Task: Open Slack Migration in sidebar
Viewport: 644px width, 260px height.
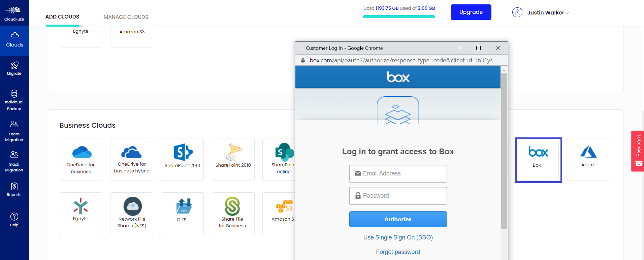Action: (x=14, y=162)
